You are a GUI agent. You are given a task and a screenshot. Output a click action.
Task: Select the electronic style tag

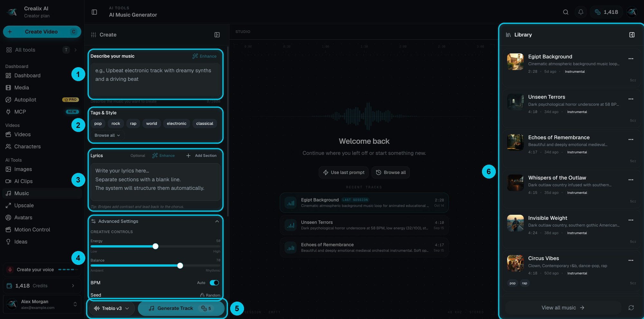(x=176, y=123)
